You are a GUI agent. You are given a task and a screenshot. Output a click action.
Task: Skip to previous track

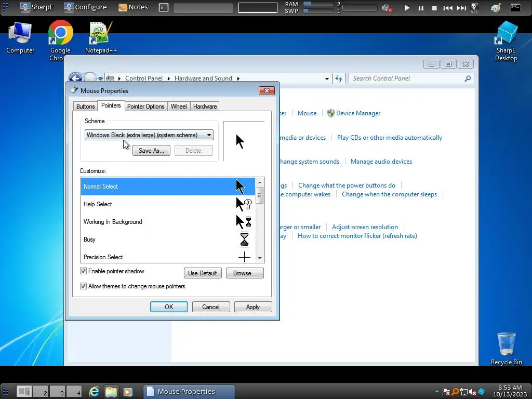click(x=448, y=8)
